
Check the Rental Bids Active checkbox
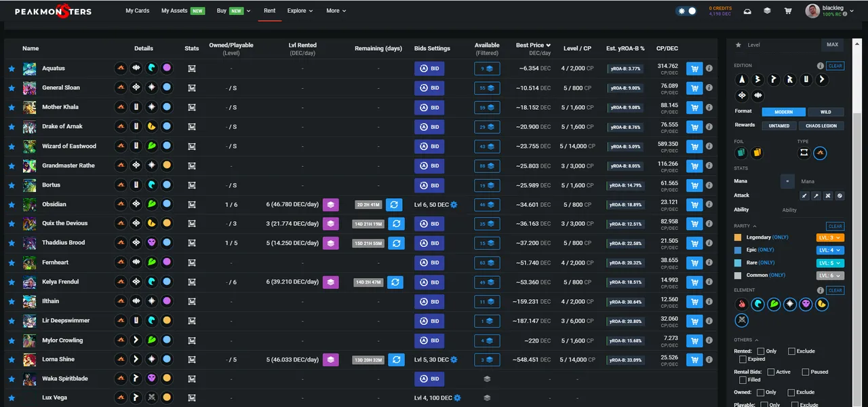coord(770,372)
